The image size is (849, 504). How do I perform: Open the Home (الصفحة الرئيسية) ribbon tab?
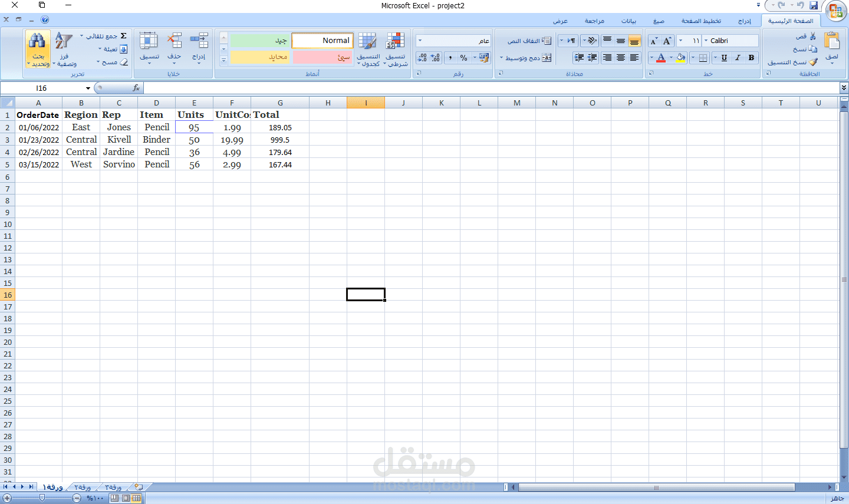[791, 21]
